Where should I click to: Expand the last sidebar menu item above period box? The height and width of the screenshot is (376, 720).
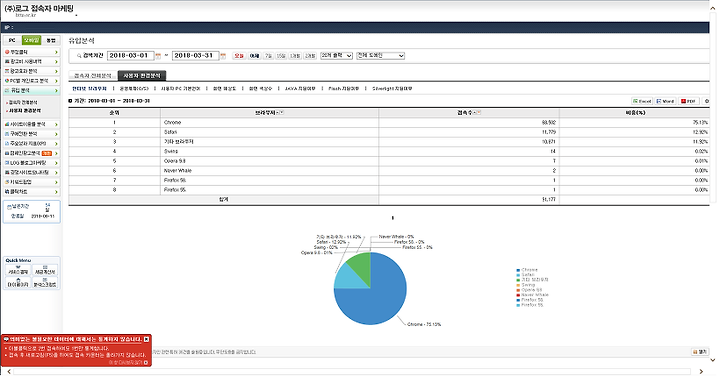click(x=31, y=191)
